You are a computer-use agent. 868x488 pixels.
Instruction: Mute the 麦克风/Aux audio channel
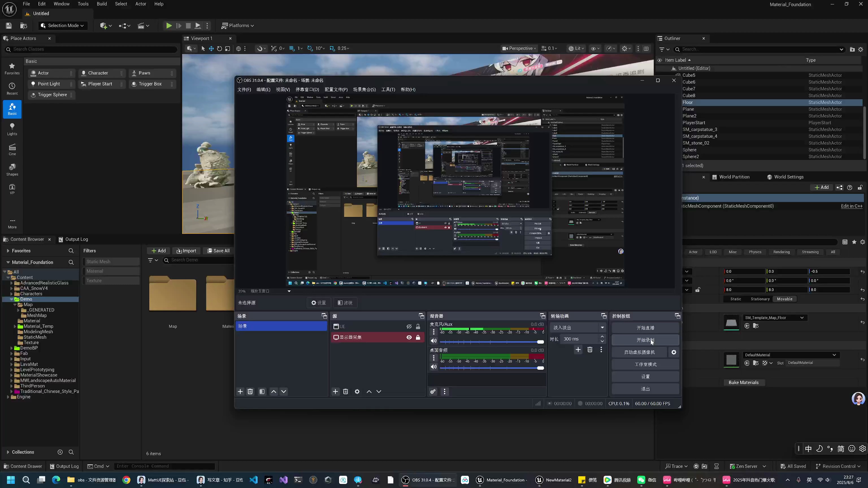[x=434, y=341]
